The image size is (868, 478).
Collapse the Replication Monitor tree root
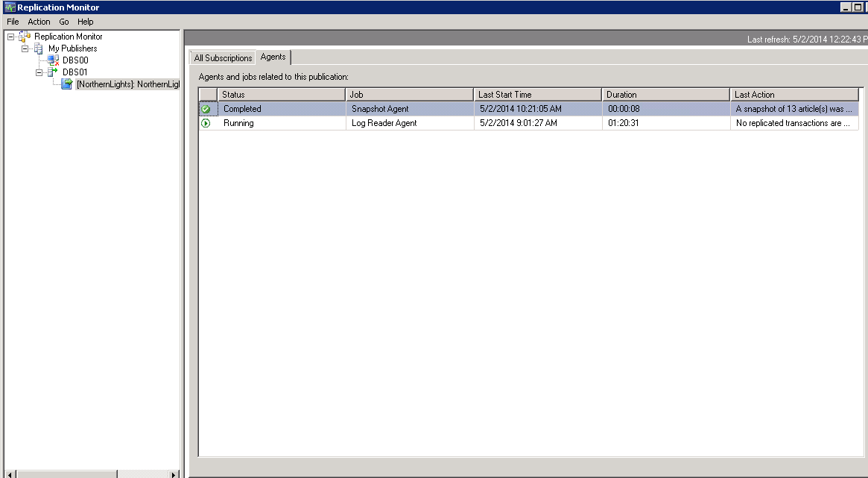(x=11, y=37)
